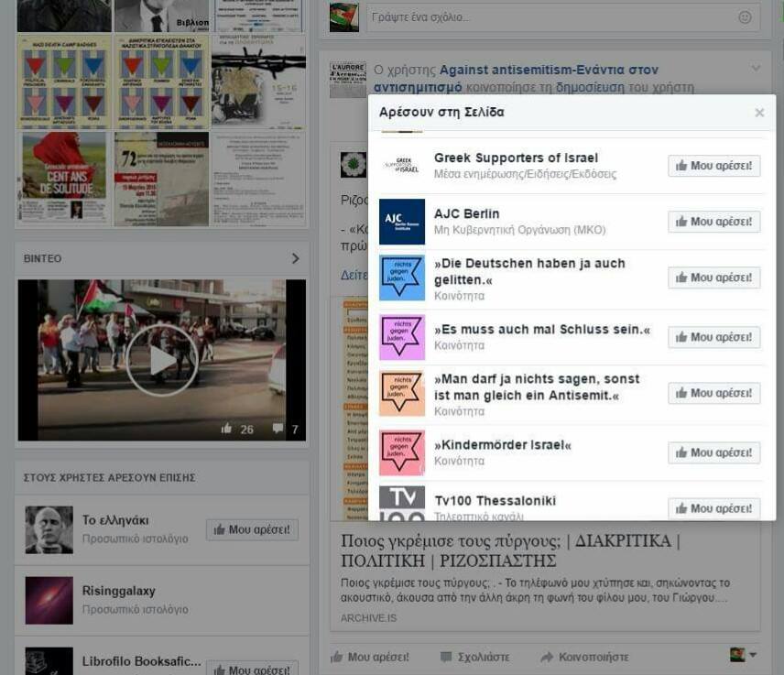The image size is (784, 675).
Task: Play the video in the ΒΙΝΤΕΟ section
Action: [161, 361]
